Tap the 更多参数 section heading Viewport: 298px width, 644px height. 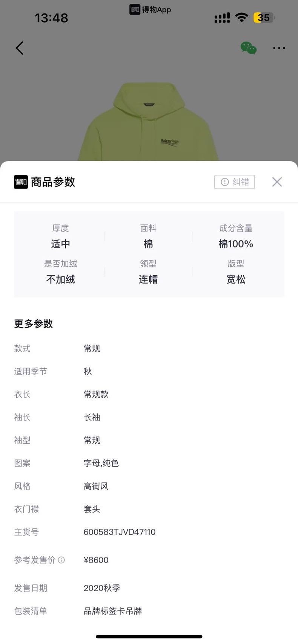[34, 324]
